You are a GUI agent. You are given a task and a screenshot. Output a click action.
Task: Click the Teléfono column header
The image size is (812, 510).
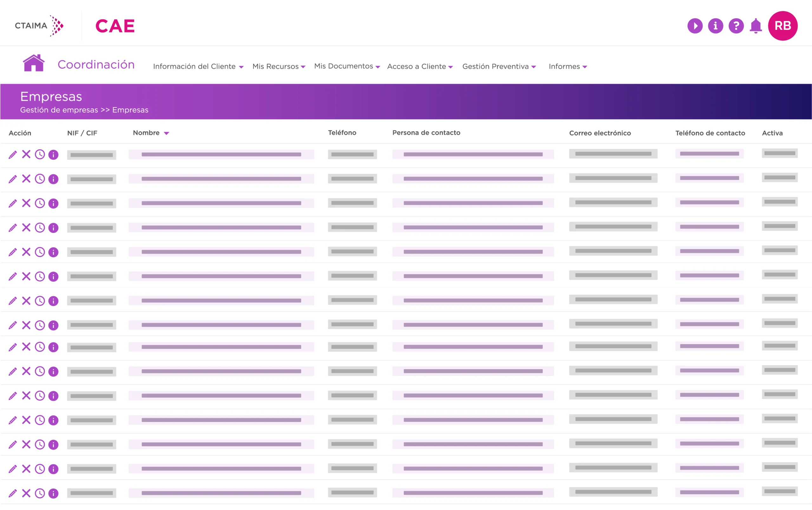342,133
